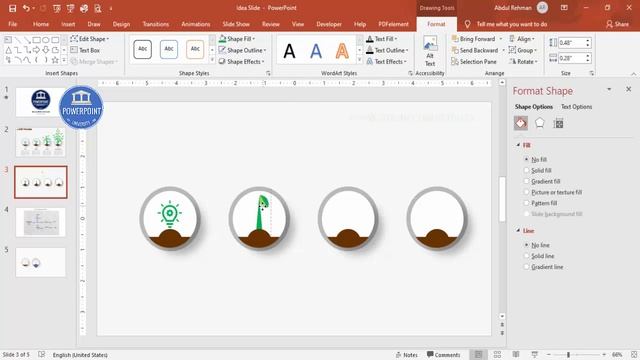This screenshot has height=360, width=640.
Task: Select the blue WordArt style A
Action: tap(316, 51)
